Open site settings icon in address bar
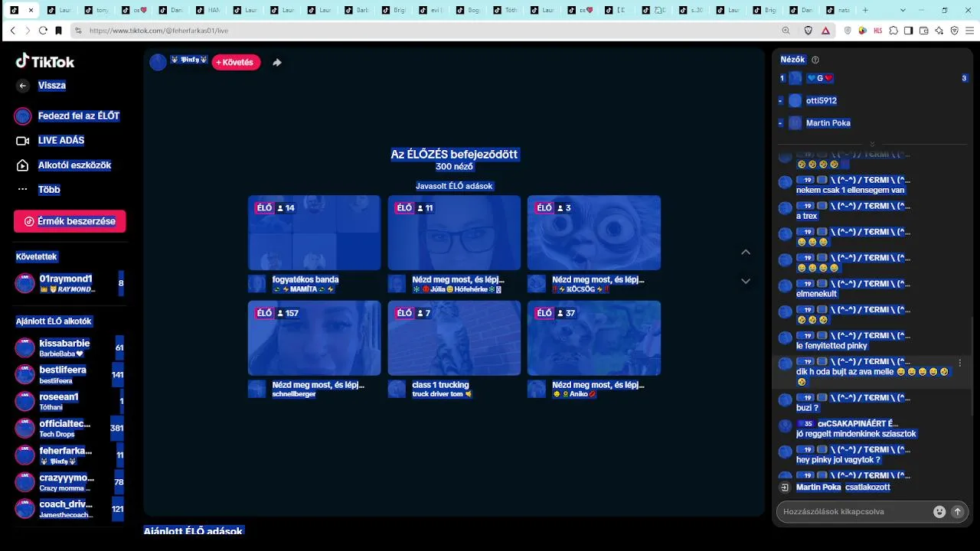 click(78, 31)
